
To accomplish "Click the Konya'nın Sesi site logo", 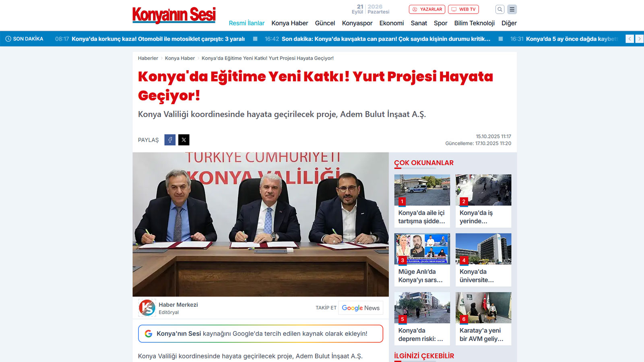I will [x=174, y=15].
